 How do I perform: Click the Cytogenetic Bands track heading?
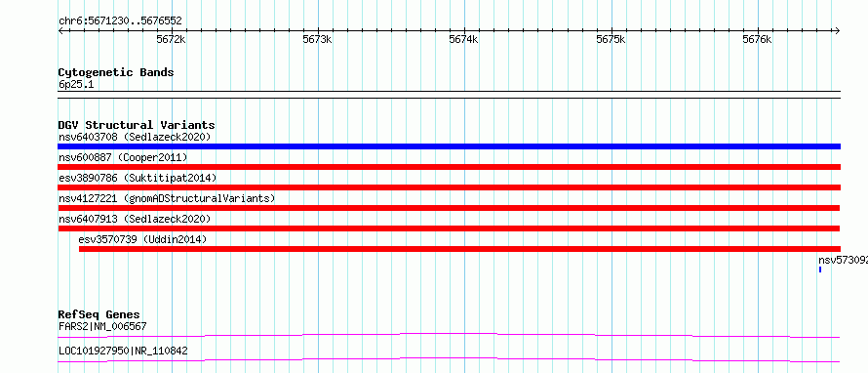(x=116, y=72)
